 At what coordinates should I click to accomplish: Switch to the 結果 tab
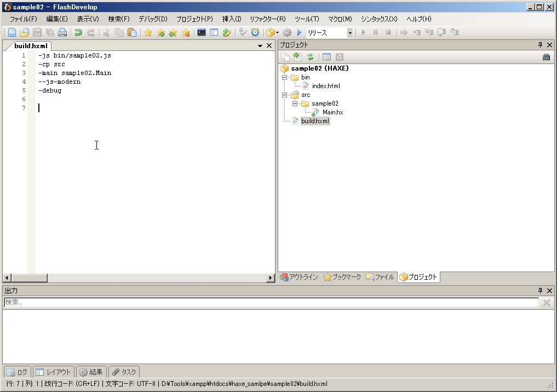click(x=91, y=372)
